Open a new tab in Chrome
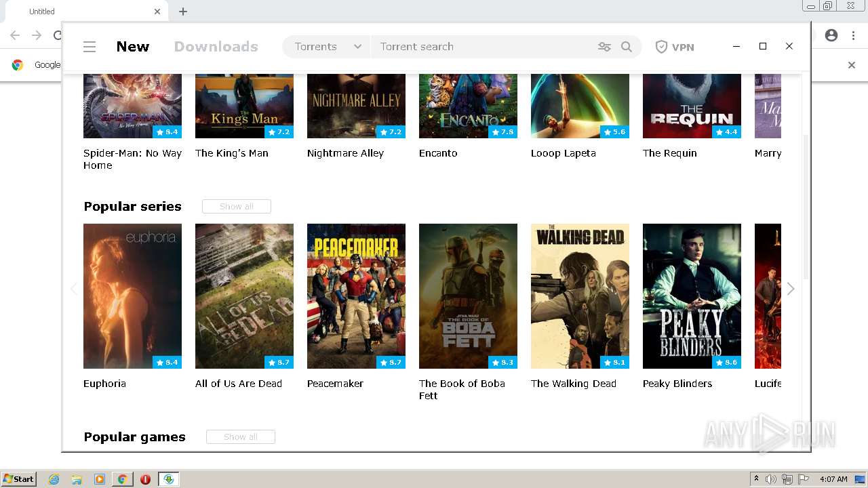Viewport: 868px width, 488px height. 183,12
